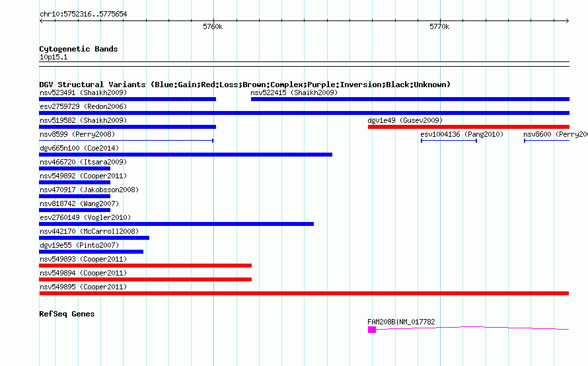Click the FAM208B magenta intron line

[472, 328]
